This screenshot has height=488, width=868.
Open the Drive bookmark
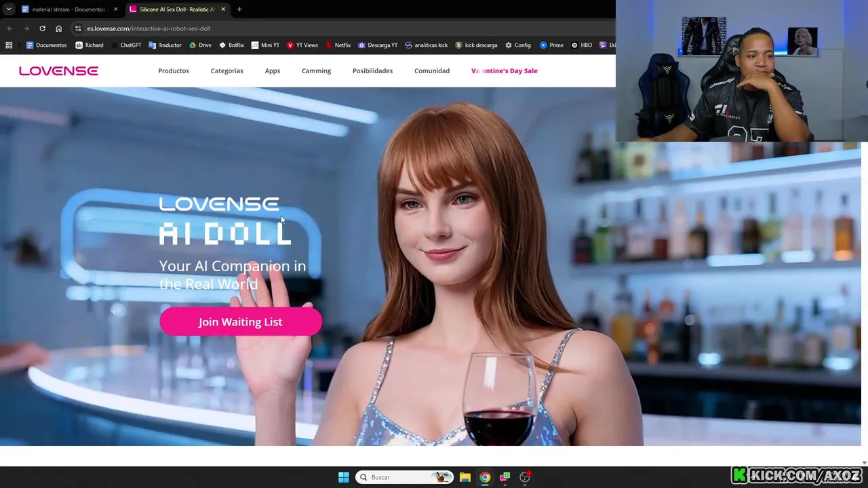tap(200, 45)
